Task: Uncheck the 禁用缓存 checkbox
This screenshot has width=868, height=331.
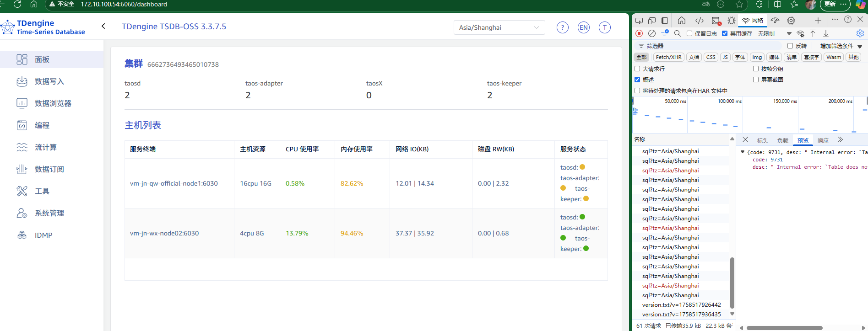Action: (725, 33)
